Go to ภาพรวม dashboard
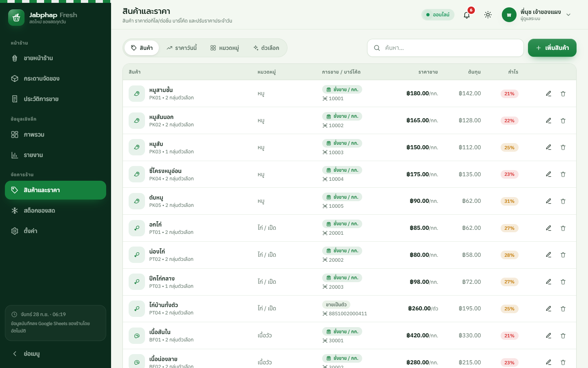The image size is (588, 368). [56, 135]
